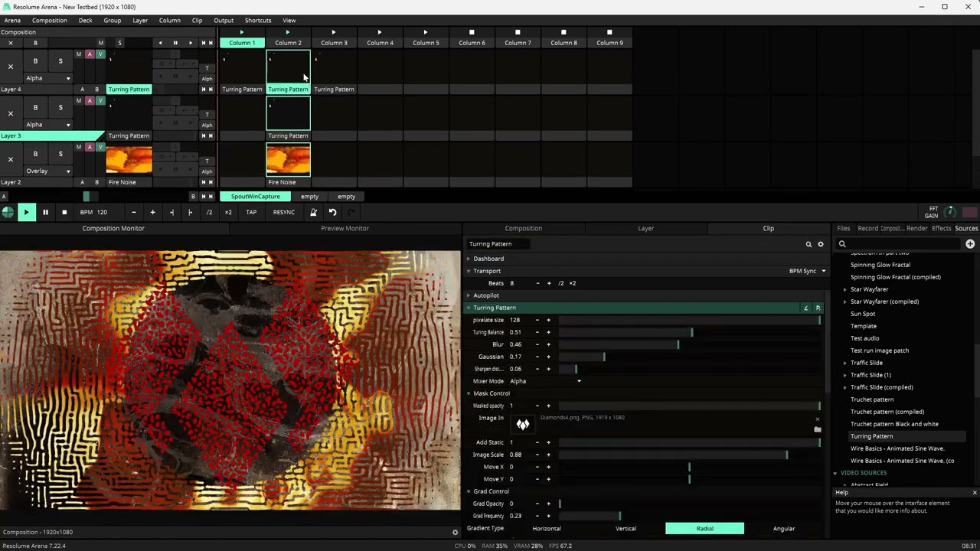
Task: Stop playback with the stop button
Action: [x=64, y=212]
